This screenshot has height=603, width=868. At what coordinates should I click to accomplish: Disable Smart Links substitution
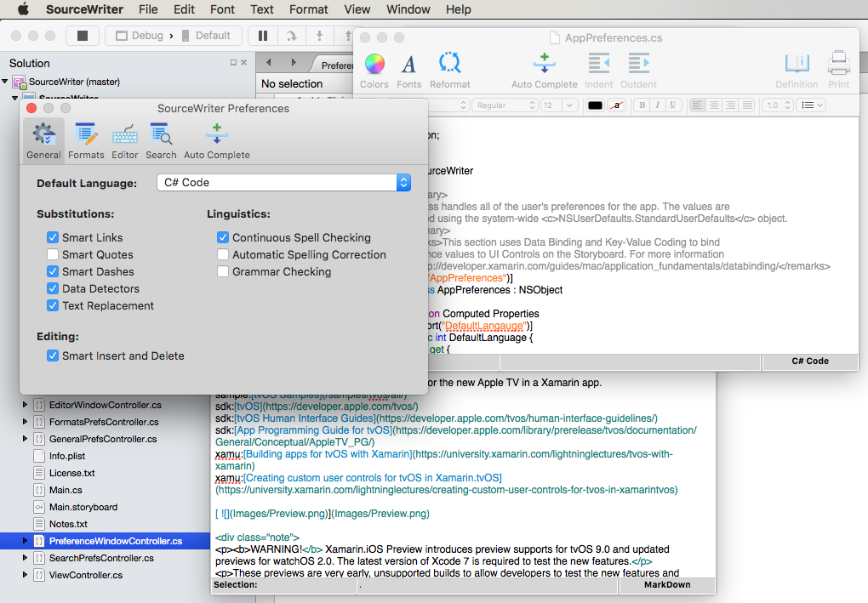(x=52, y=236)
